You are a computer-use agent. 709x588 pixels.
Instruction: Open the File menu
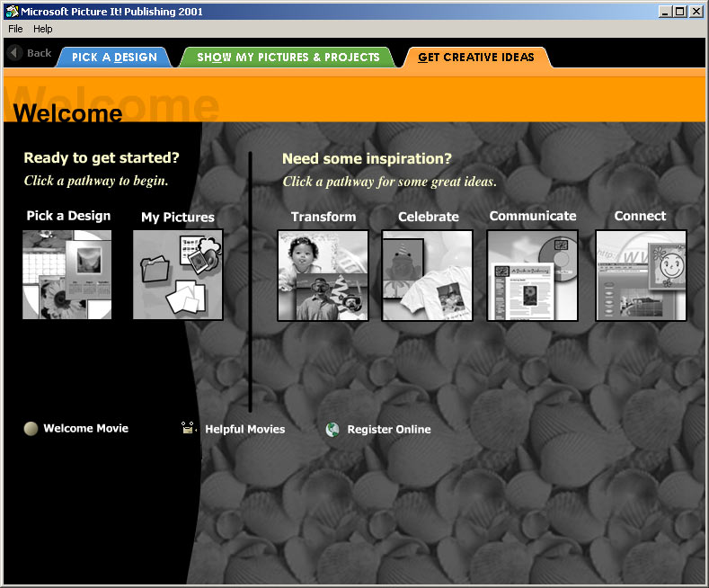(x=15, y=29)
